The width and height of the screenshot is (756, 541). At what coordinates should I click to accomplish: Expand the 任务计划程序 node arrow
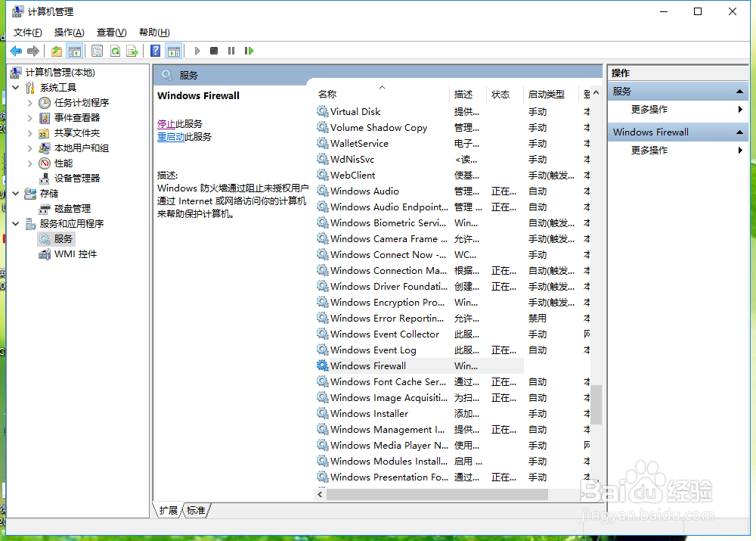[30, 103]
